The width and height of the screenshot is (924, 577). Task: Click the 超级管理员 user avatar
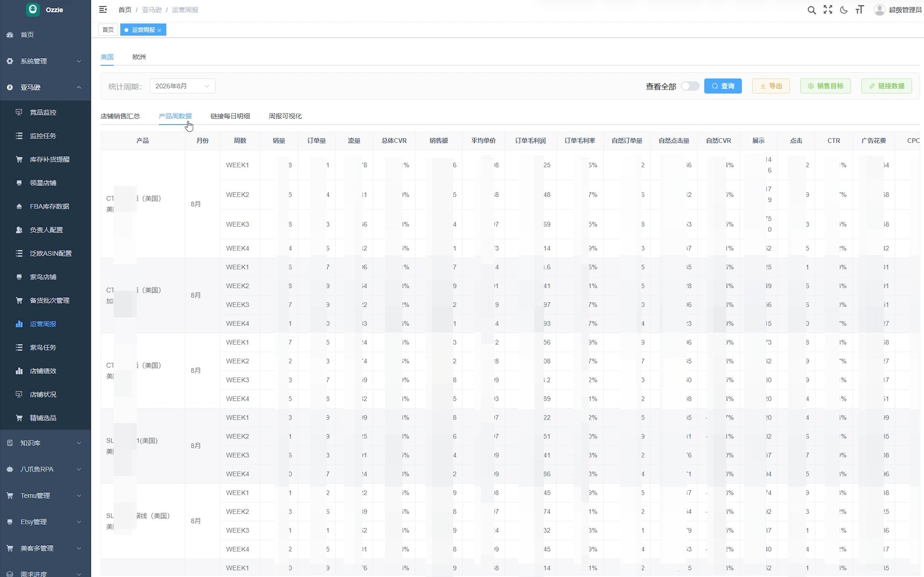880,10
